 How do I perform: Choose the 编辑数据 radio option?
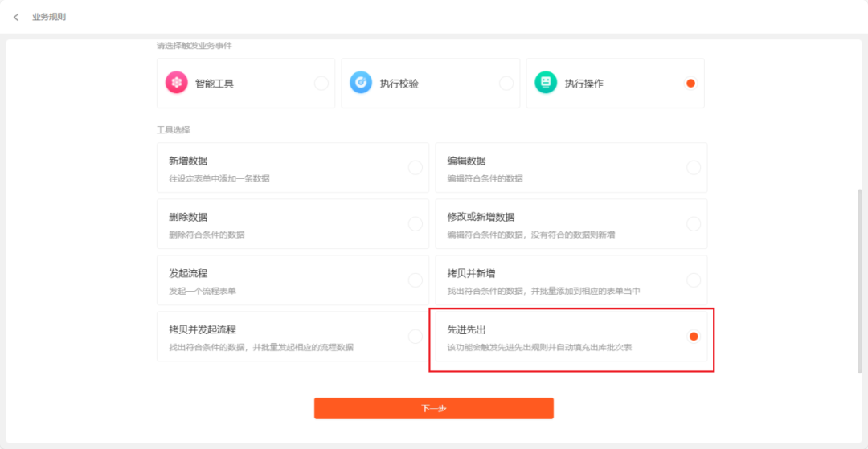(x=694, y=168)
